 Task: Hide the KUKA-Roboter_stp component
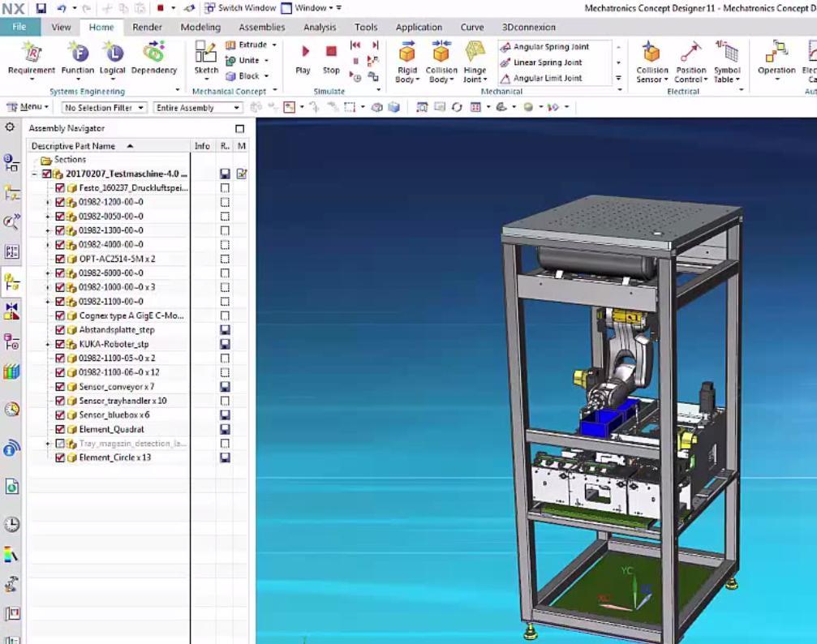point(60,344)
